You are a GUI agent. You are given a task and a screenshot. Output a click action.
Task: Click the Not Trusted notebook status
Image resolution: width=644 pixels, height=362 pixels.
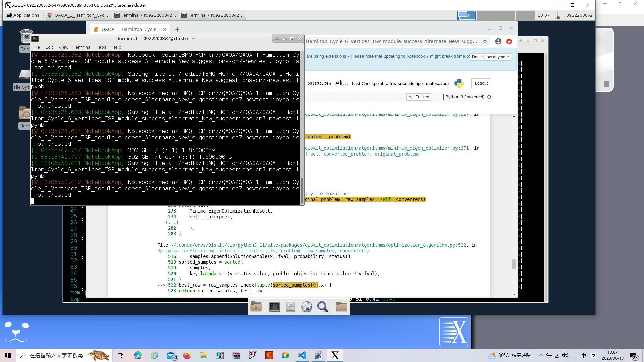pyautogui.click(x=418, y=97)
